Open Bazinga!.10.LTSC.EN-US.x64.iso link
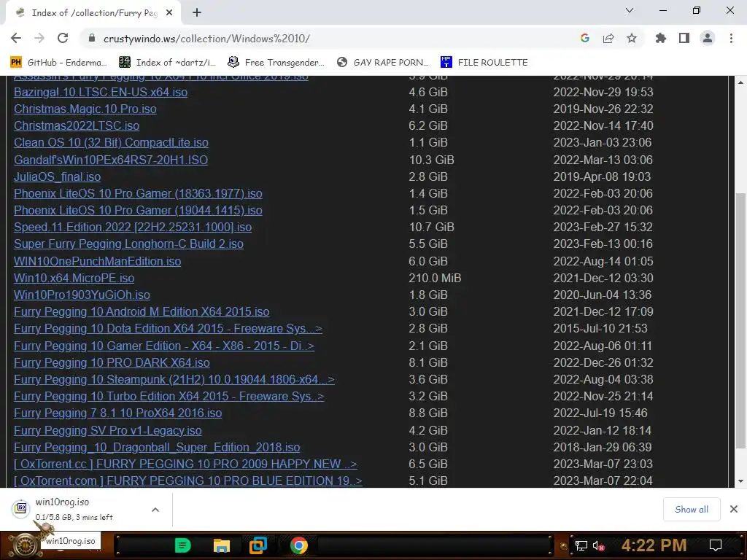This screenshot has width=747, height=560. tap(101, 93)
